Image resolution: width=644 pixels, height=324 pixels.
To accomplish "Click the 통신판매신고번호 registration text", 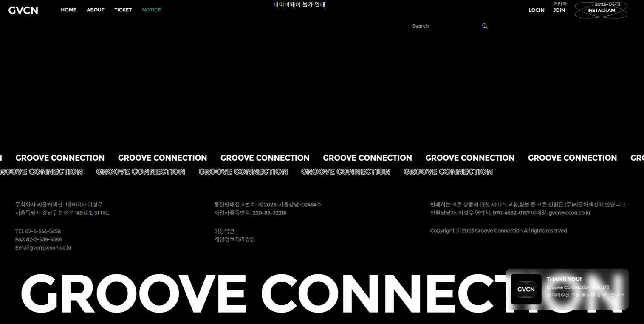I will [268, 205].
